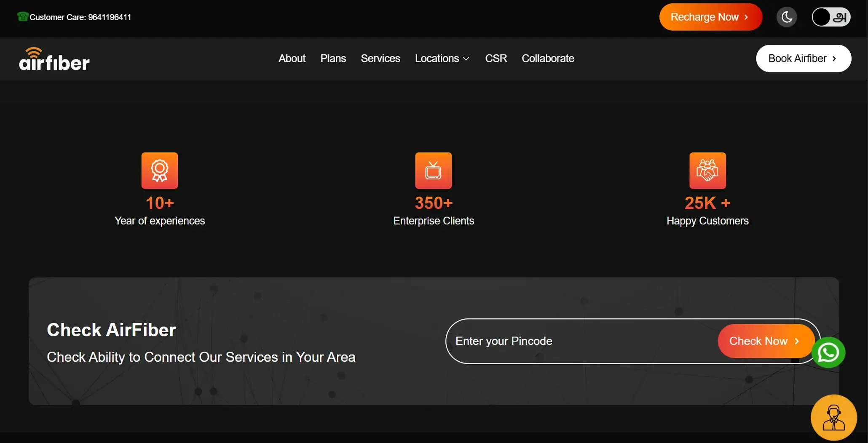Focus the Enter your Pincode field

coord(581,341)
